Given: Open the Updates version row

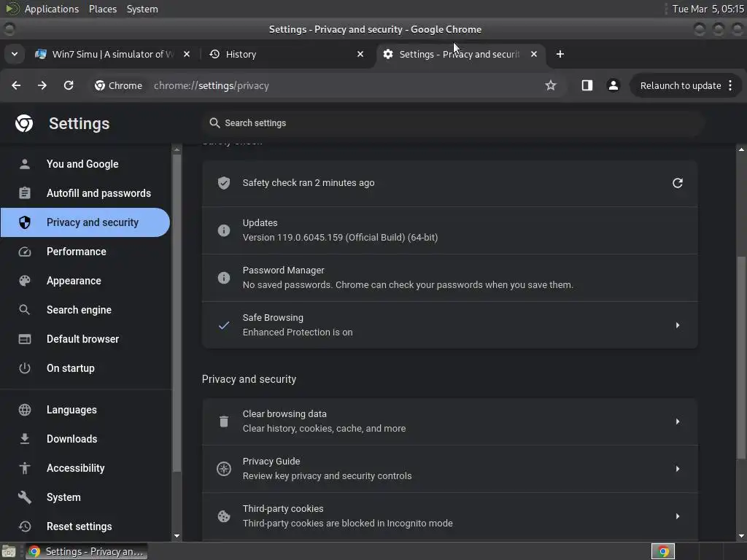Looking at the screenshot, I should [x=450, y=230].
